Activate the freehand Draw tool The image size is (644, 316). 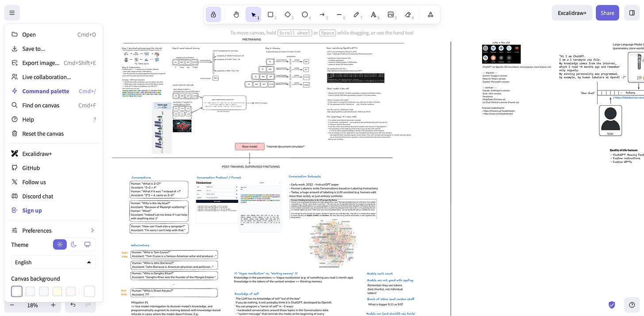(356, 14)
